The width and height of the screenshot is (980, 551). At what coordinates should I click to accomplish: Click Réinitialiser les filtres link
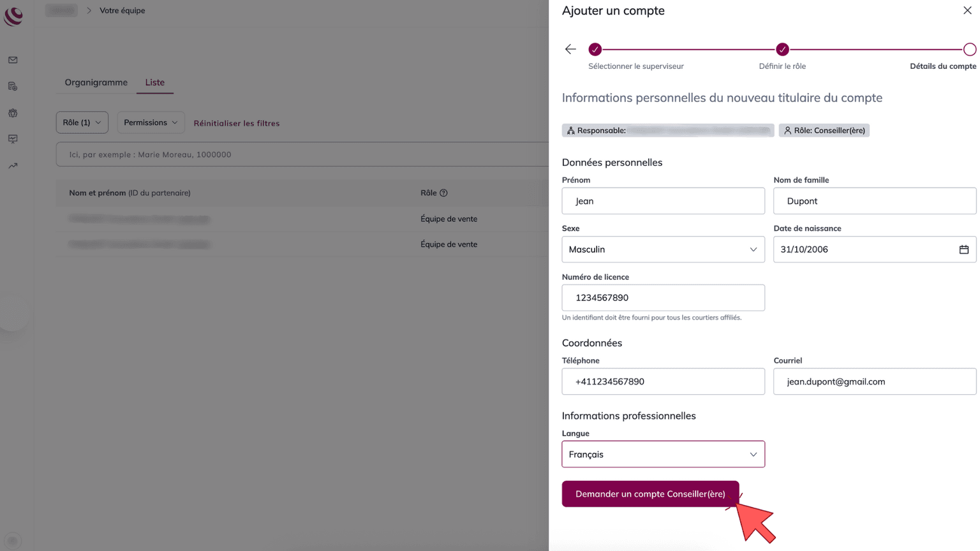[237, 123]
